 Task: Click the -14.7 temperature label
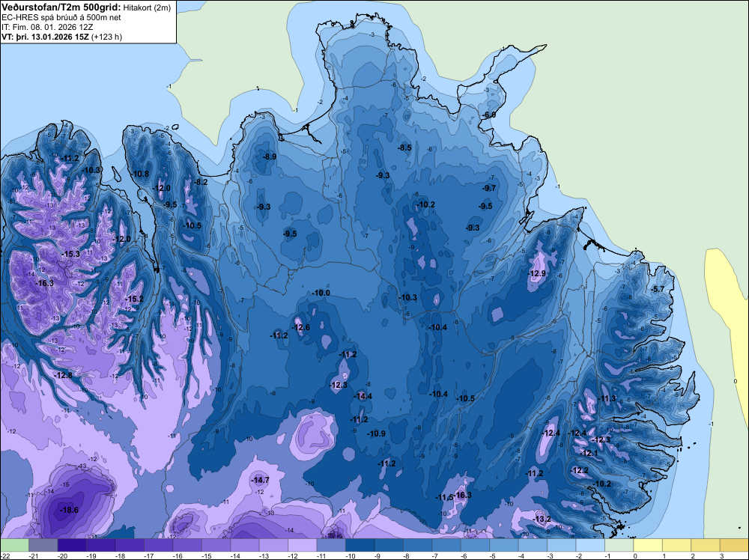coord(261,480)
